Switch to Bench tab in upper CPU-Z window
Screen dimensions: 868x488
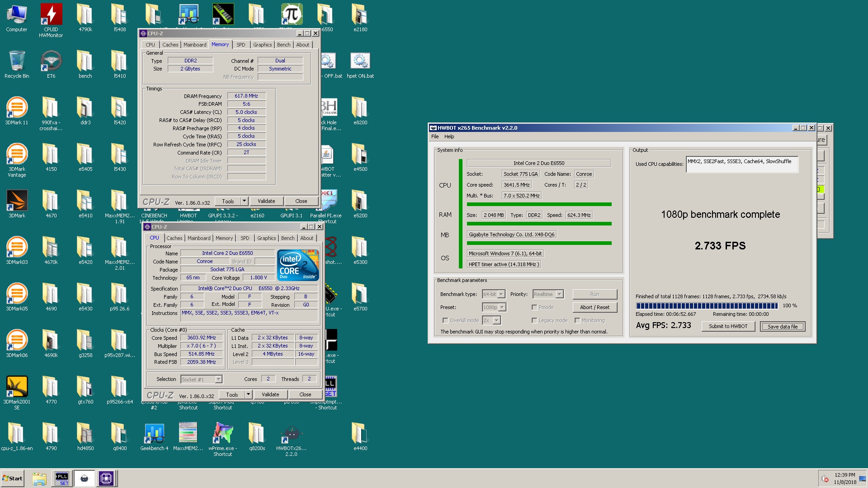point(284,45)
